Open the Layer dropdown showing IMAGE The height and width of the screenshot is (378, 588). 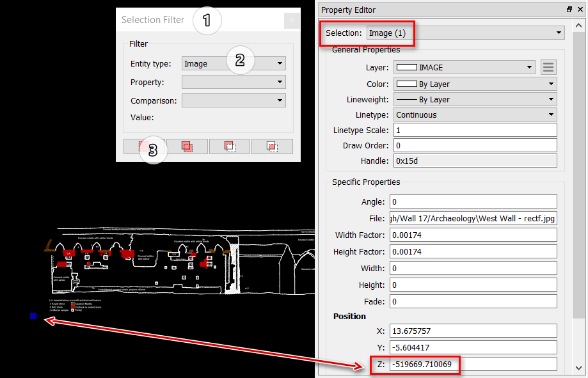tap(465, 68)
